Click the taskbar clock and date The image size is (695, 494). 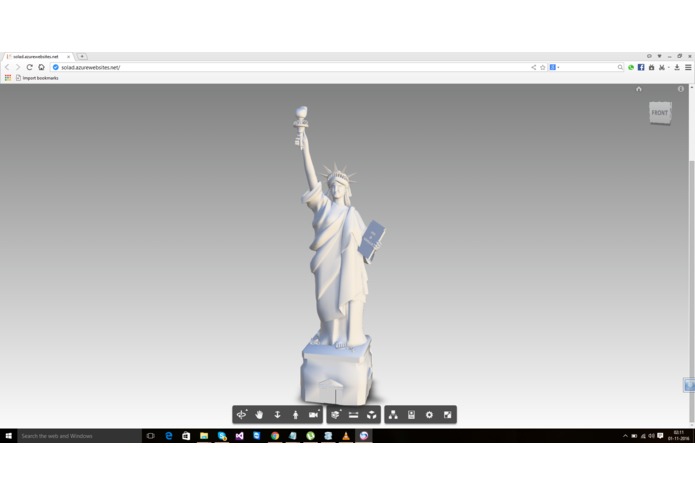point(678,436)
